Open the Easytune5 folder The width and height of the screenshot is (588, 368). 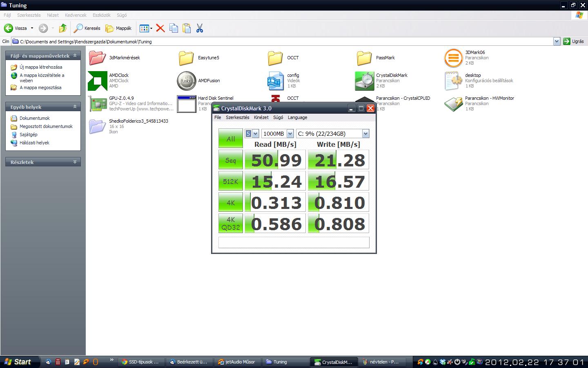186,58
